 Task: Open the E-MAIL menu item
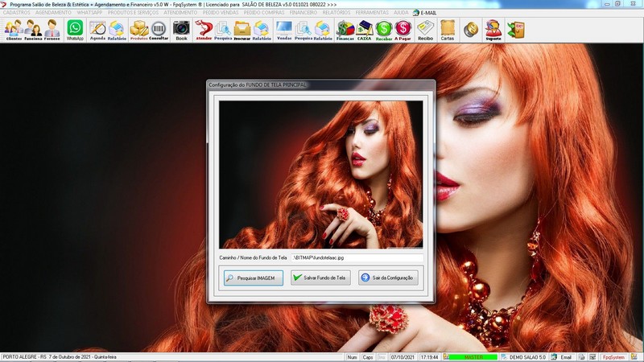[x=427, y=13]
